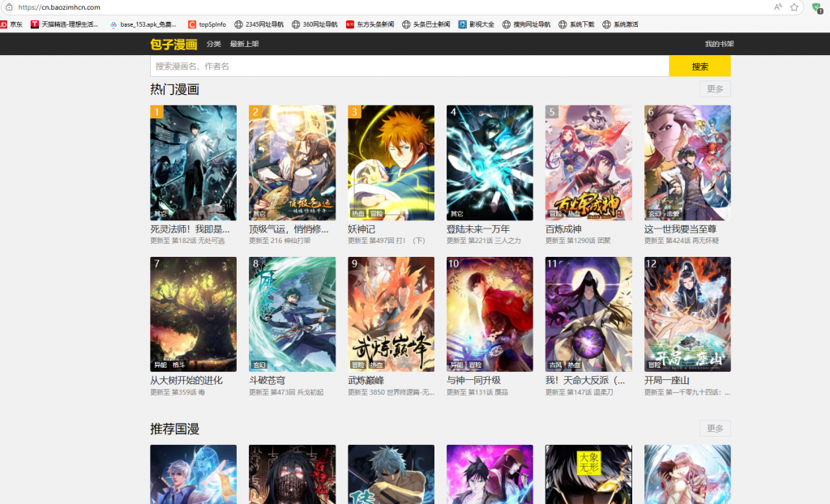Open the 系统下载 bookmark
Screen dimensions: 830x504
[x=576, y=24]
